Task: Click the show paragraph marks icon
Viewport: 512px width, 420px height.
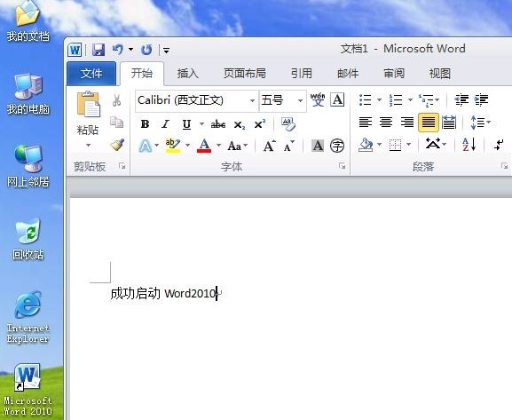Action: click(500, 145)
